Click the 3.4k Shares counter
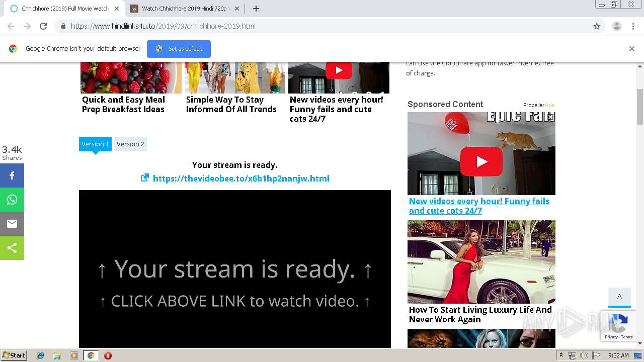Viewport: 644px width, 362px height. pos(12,152)
